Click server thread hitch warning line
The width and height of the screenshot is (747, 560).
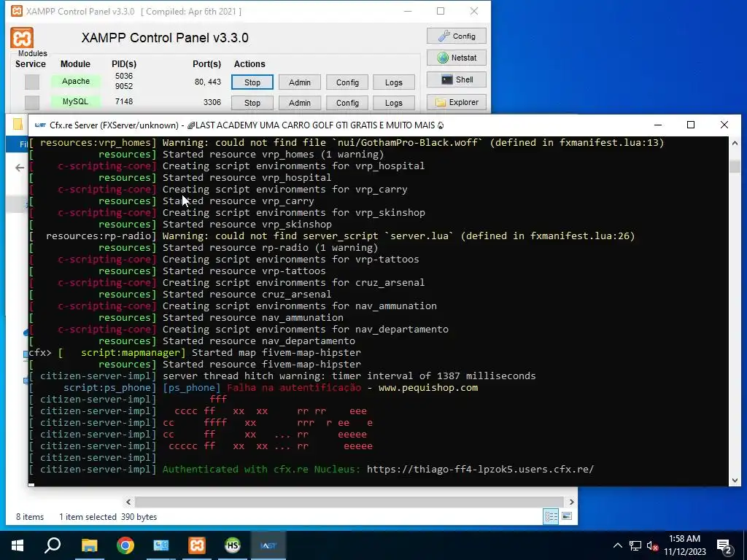click(349, 376)
